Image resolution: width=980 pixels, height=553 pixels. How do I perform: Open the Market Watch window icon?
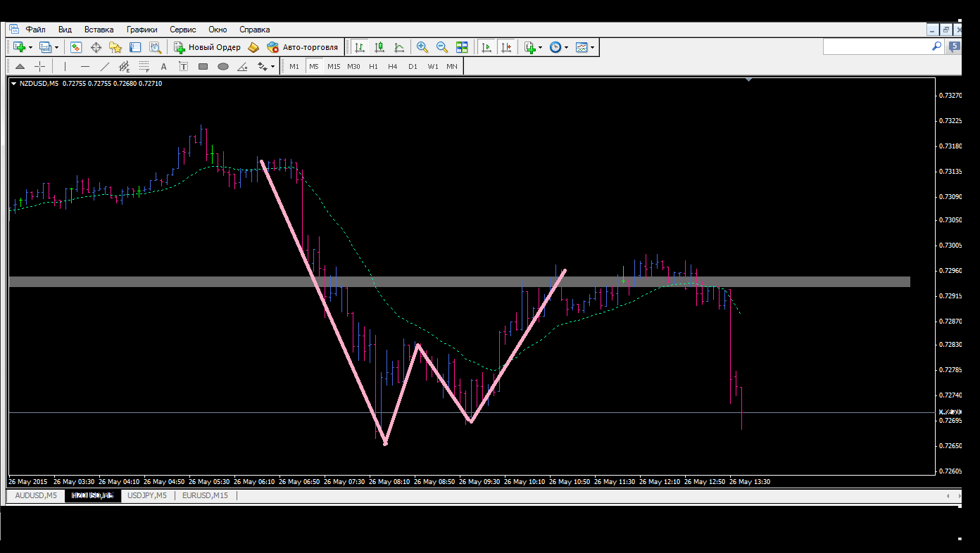click(x=76, y=47)
